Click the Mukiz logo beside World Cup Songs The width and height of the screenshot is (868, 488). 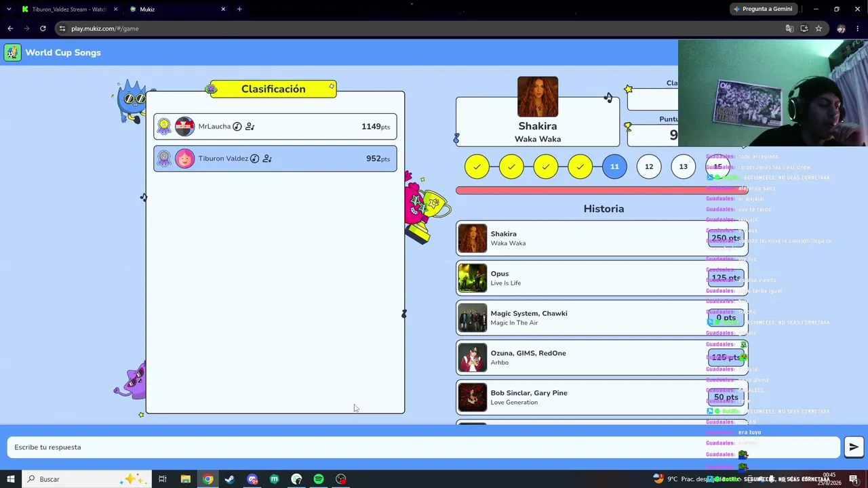click(x=12, y=53)
